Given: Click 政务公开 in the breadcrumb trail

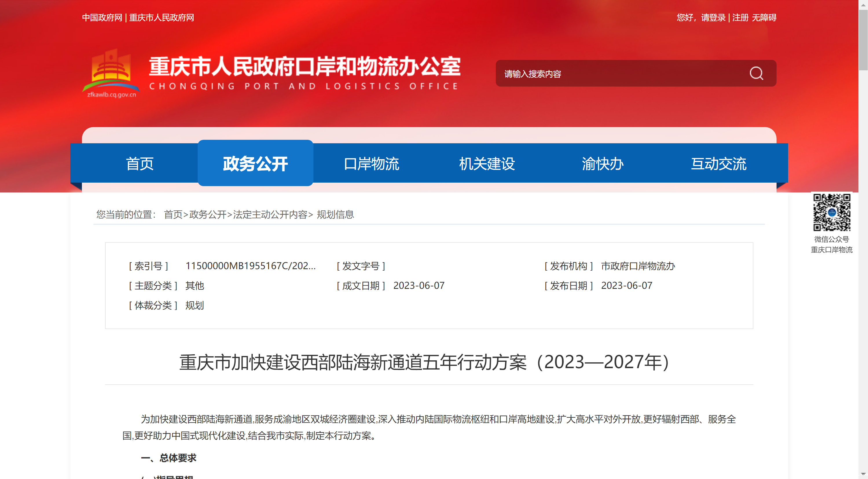Looking at the screenshot, I should 208,214.
